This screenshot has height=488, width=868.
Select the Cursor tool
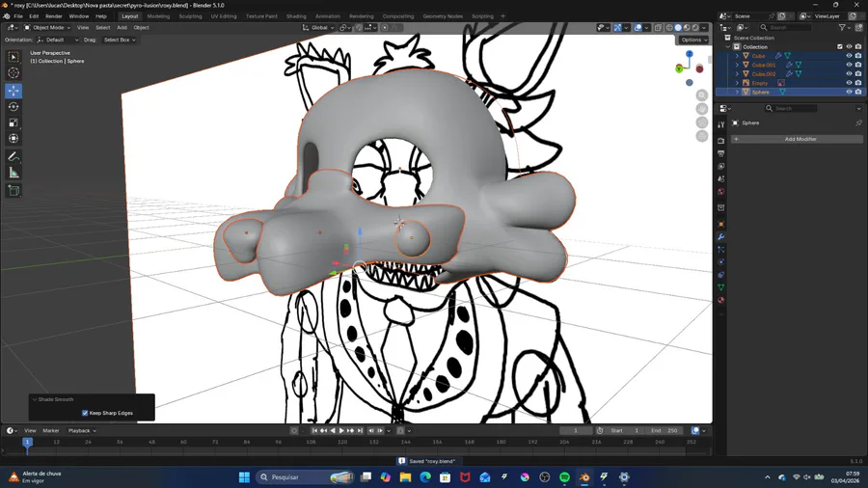pyautogui.click(x=14, y=72)
